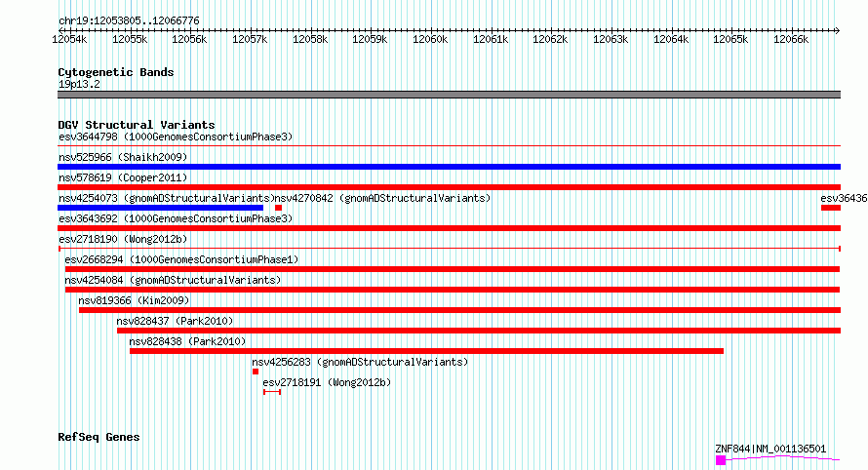Open the esv3643692 1000GenomesConsortiumPhase3 label

(176, 218)
